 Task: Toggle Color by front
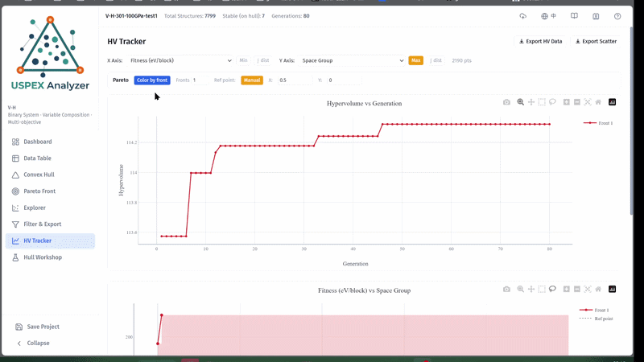(x=152, y=80)
